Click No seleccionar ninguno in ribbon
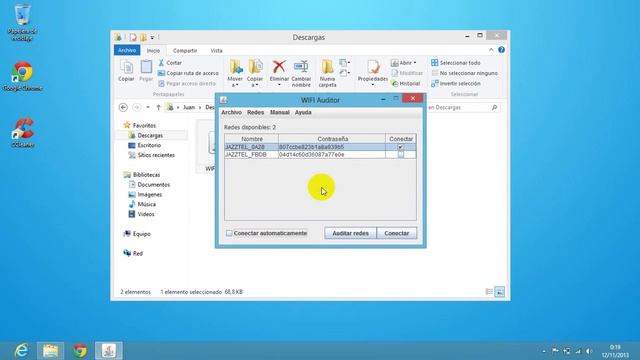Screen dimensions: 640x360 tap(464, 73)
